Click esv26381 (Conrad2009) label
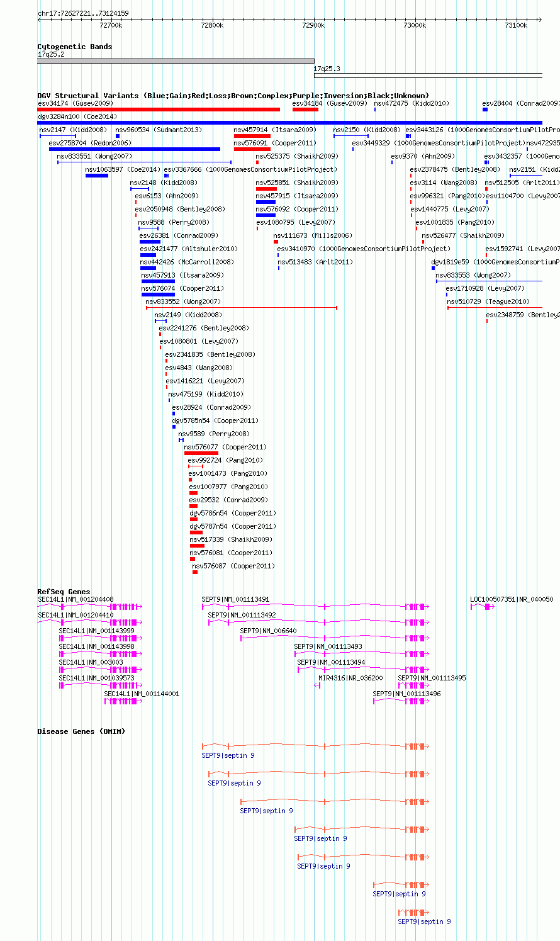Screen dimensions: 560x941 pos(179,235)
